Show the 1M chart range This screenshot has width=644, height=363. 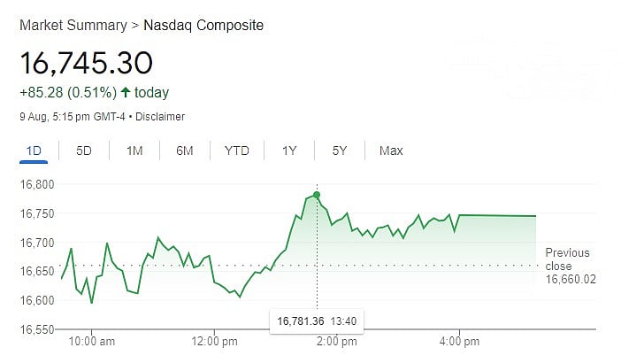134,151
